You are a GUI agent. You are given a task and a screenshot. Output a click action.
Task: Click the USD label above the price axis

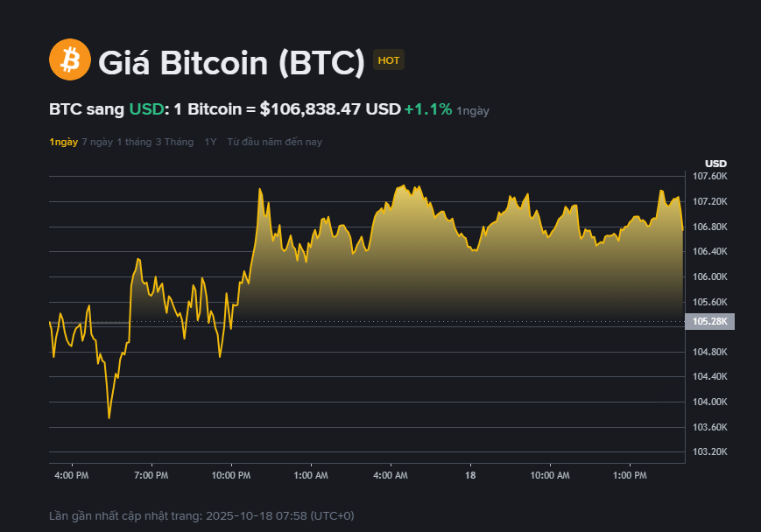(x=715, y=164)
